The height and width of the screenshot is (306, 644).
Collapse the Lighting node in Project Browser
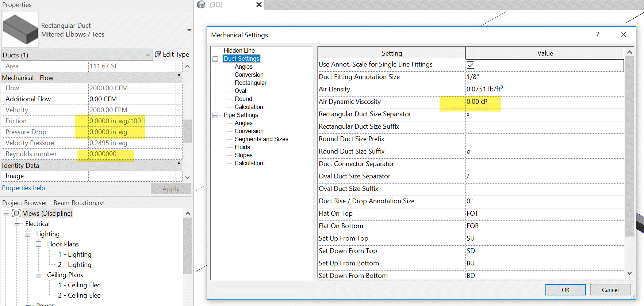28,234
